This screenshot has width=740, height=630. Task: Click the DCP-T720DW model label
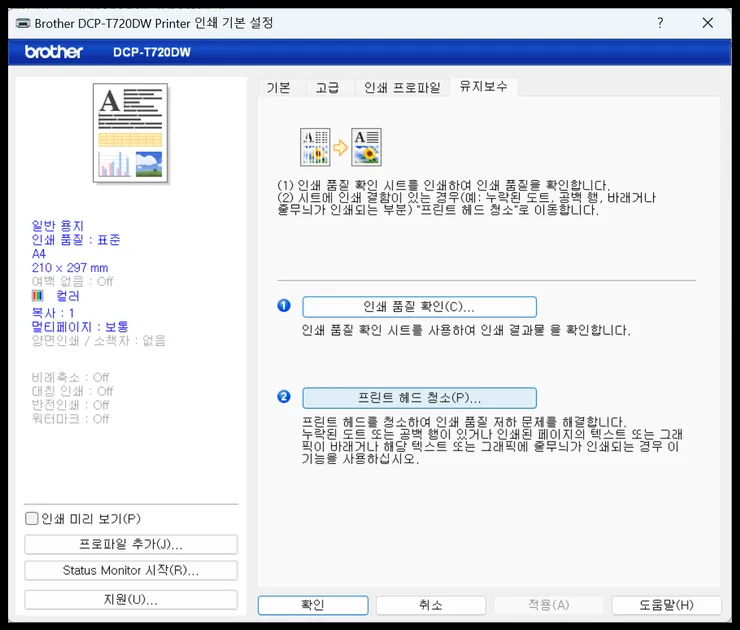click(x=152, y=52)
